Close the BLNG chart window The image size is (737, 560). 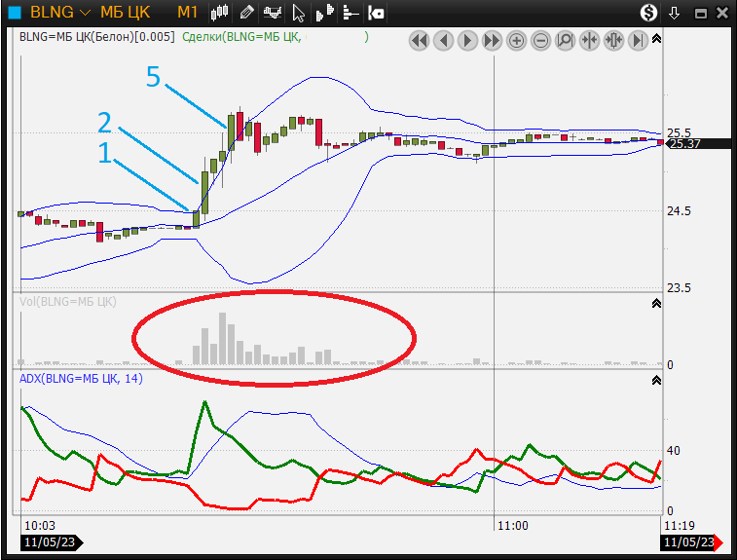click(x=722, y=13)
